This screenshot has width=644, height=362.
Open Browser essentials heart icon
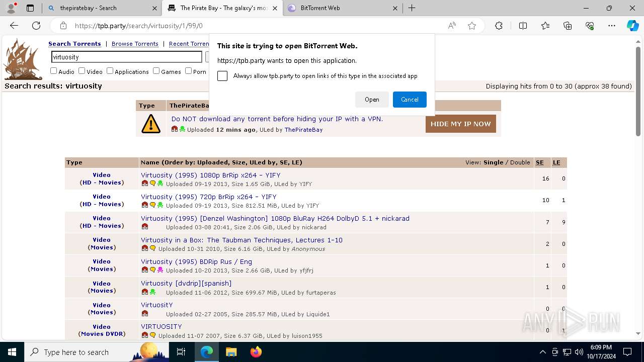[590, 26]
